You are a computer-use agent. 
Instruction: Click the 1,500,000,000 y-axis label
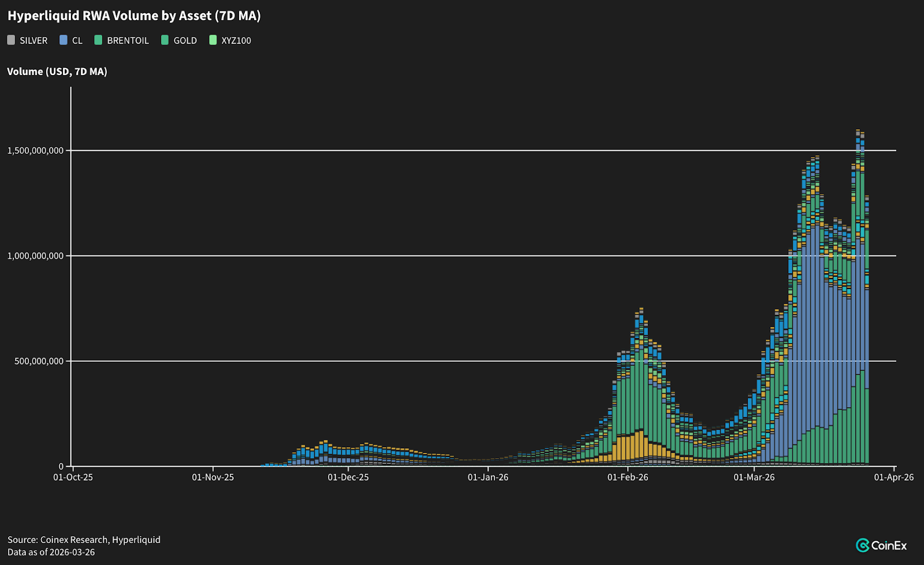(35, 151)
